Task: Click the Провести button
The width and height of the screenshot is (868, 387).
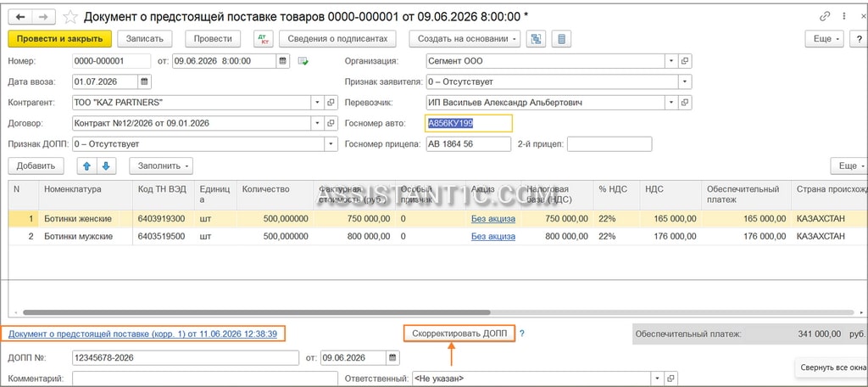Action: click(213, 39)
